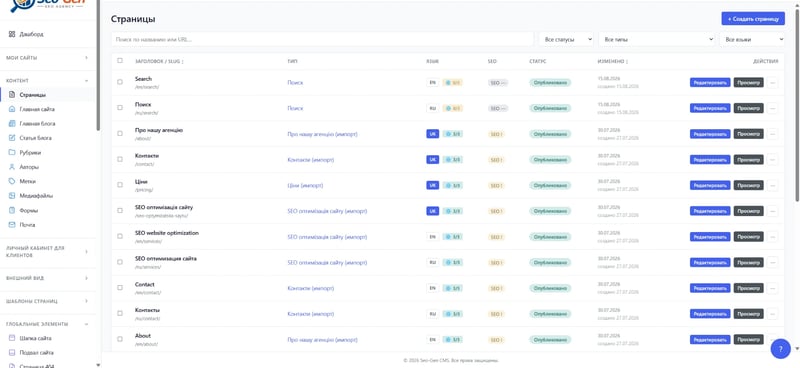Click the Главная блога icon

click(12, 124)
